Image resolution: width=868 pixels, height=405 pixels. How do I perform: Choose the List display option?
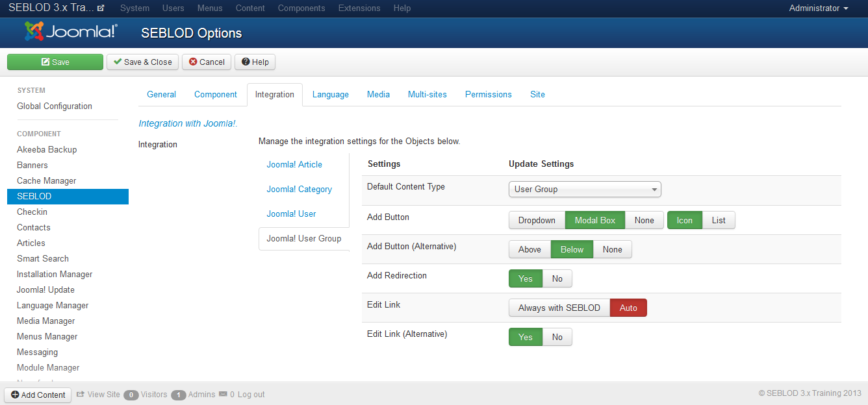(x=719, y=220)
